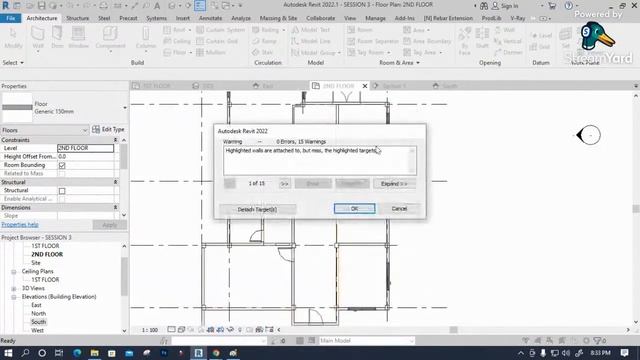The image size is (640, 360).
Task: Select 1ST FLOOR under Ceiling Plans
Action: [x=45, y=280]
